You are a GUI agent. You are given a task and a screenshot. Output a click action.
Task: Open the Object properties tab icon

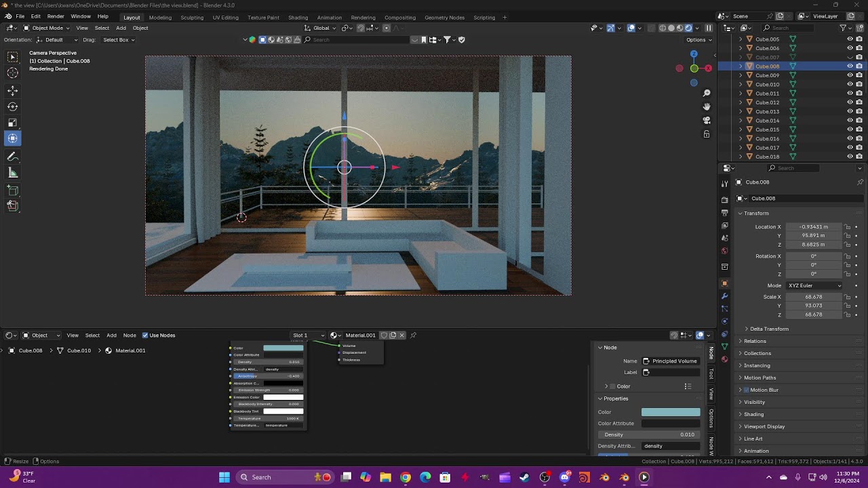(724, 283)
